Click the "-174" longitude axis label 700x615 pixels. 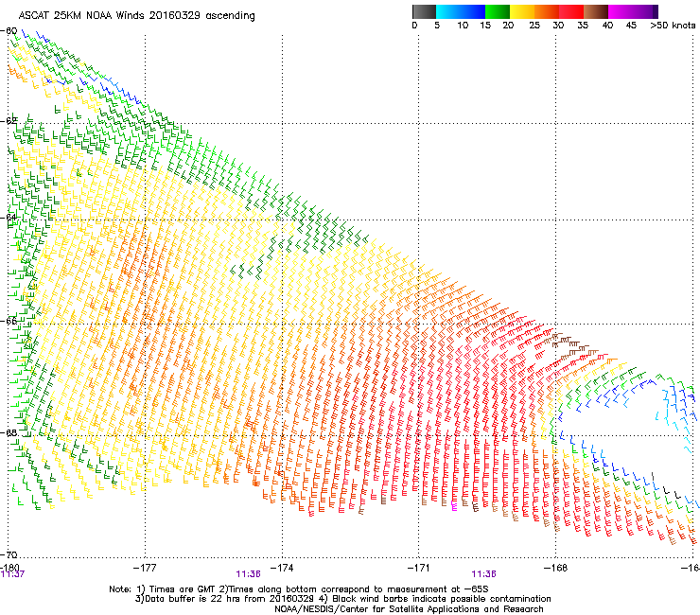pyautogui.click(x=282, y=568)
